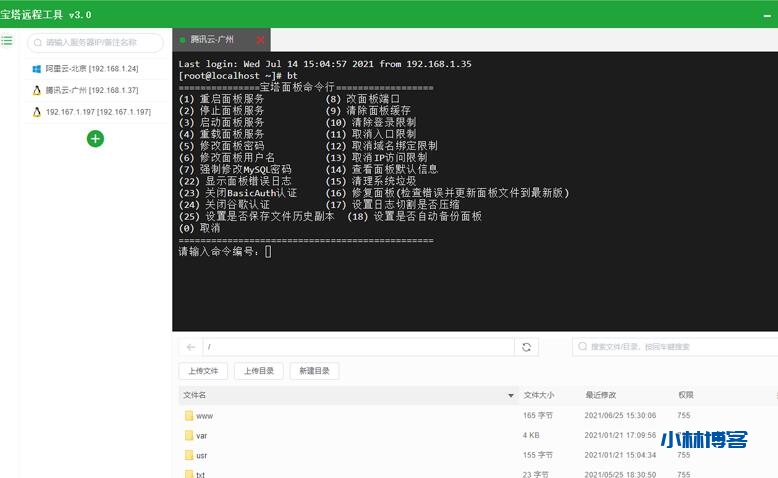778x478 pixels.
Task: Click the var folder icon
Action: [x=189, y=435]
